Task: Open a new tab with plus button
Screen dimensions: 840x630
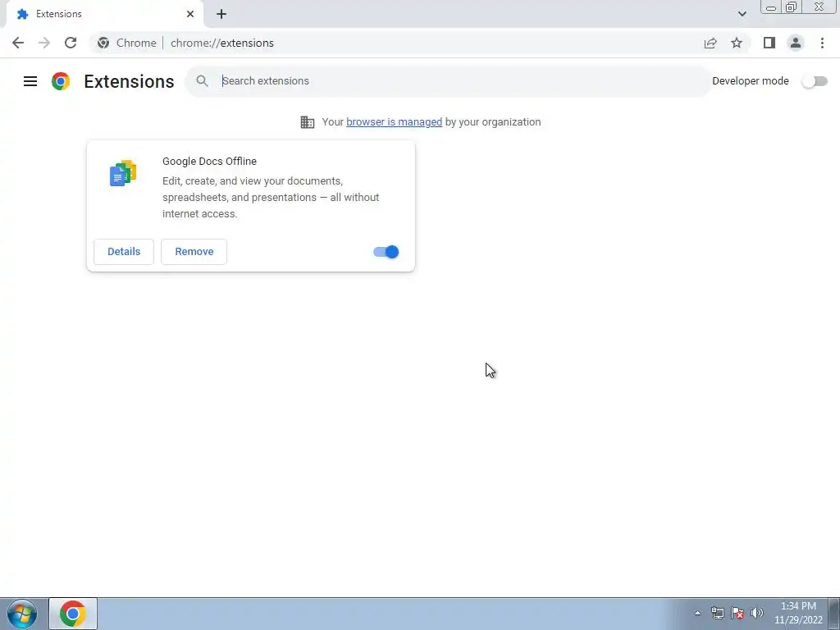Action: [x=221, y=14]
